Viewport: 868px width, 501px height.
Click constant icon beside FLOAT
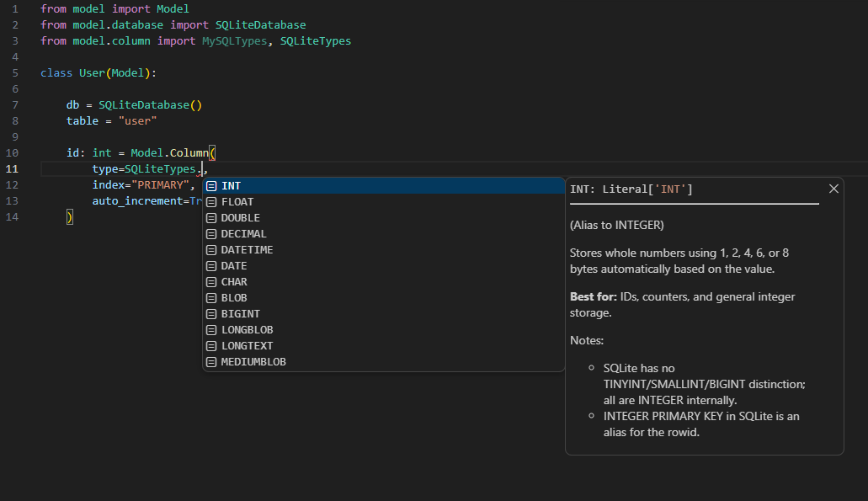pos(211,202)
